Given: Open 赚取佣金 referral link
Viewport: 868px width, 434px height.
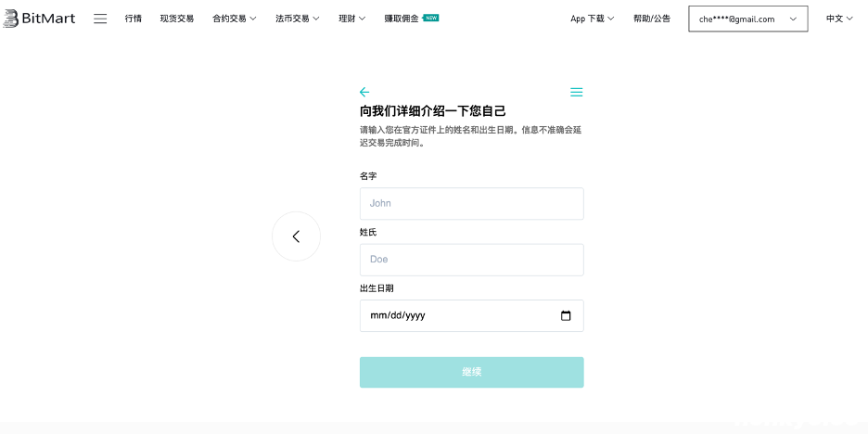Looking at the screenshot, I should click(x=401, y=19).
